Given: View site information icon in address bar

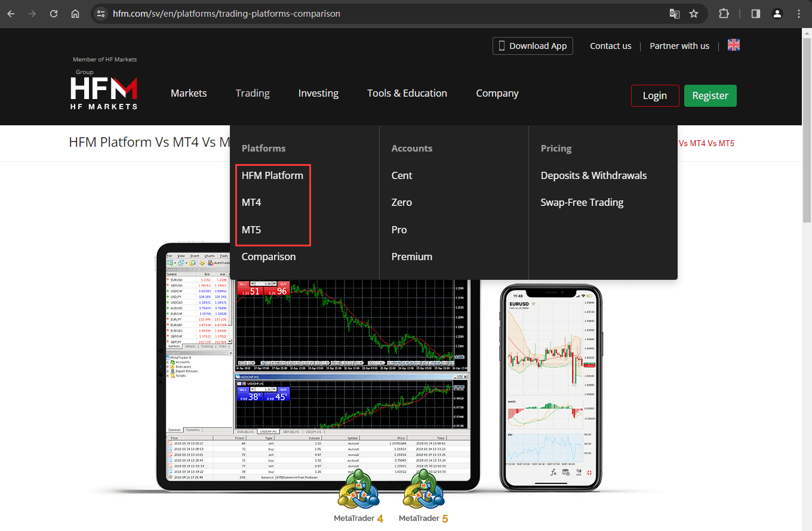Looking at the screenshot, I should coord(101,13).
